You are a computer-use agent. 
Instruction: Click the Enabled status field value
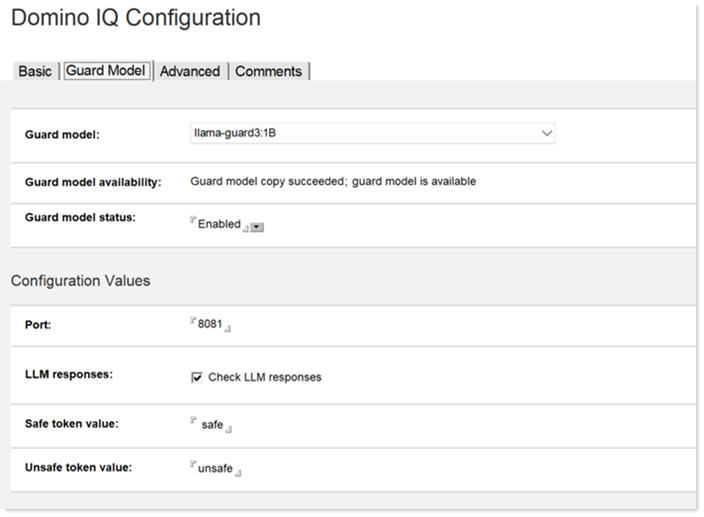click(219, 224)
